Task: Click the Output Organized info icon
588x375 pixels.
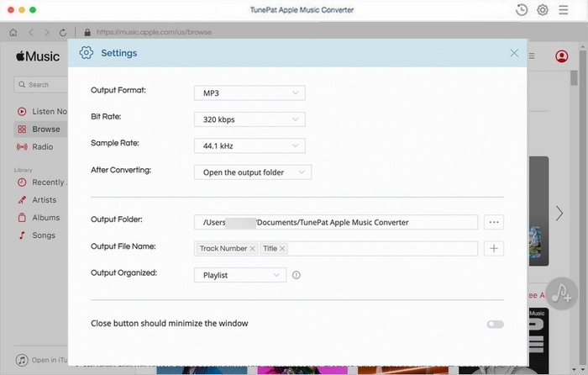Action: (297, 275)
